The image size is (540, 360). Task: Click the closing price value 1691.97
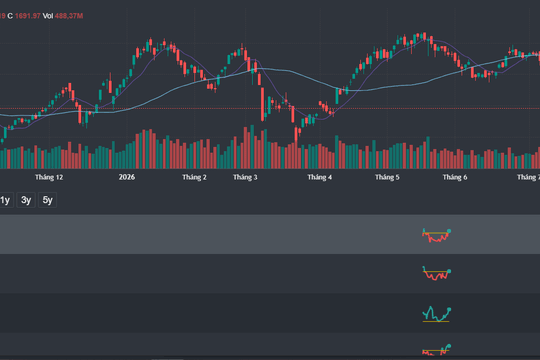click(x=28, y=16)
